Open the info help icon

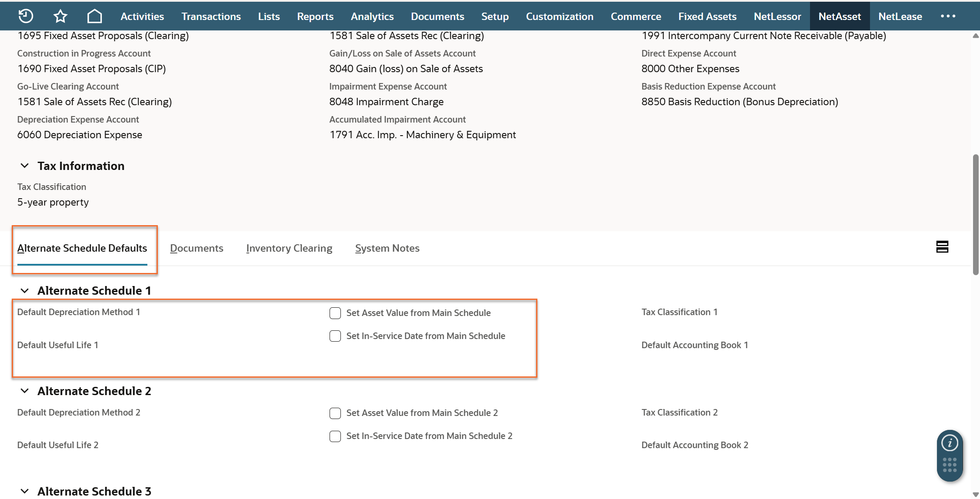[950, 443]
